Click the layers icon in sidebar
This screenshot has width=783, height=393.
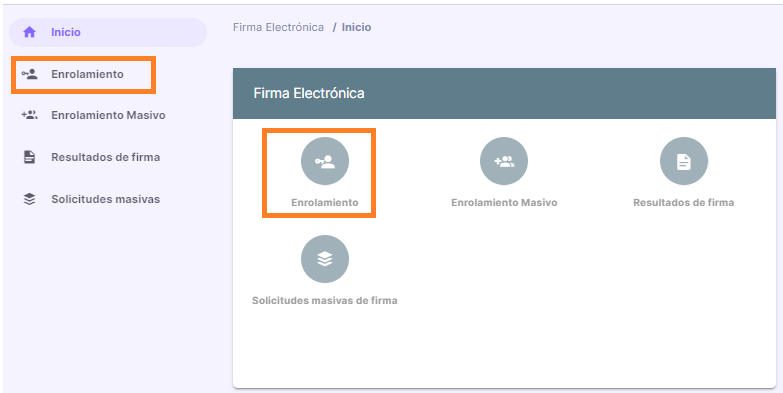tap(29, 199)
